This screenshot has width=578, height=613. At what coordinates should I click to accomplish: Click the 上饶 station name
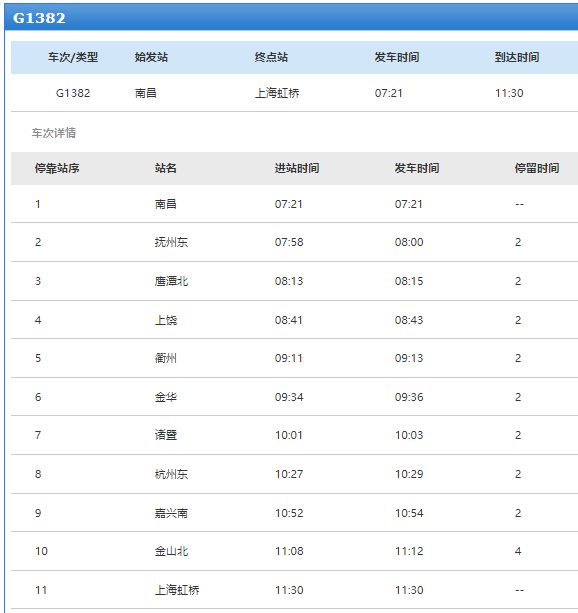pos(166,320)
